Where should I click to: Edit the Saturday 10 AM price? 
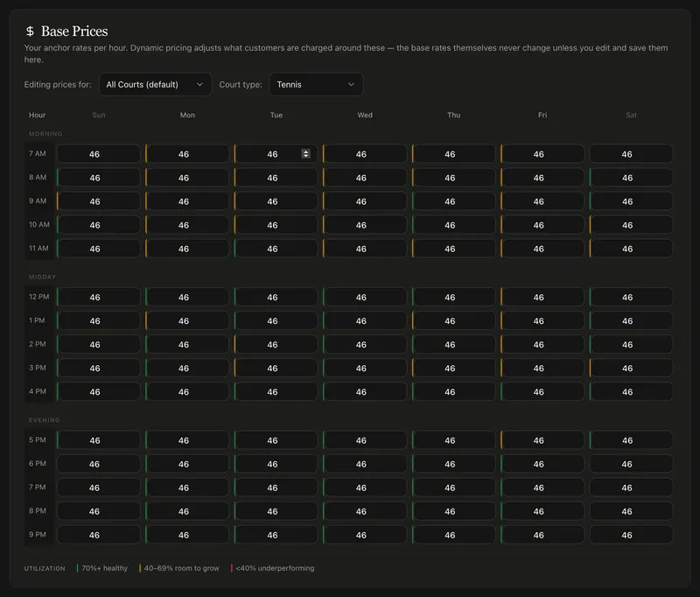[x=631, y=225]
